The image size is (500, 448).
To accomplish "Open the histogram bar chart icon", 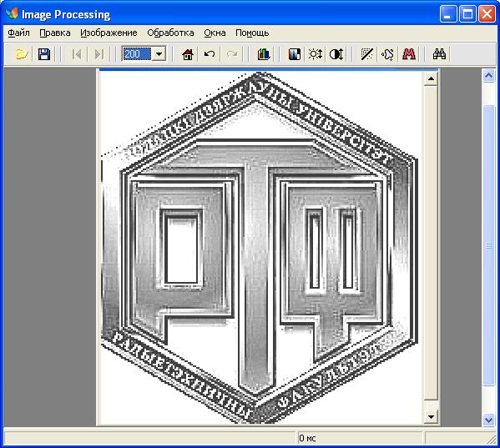I will point(264,54).
